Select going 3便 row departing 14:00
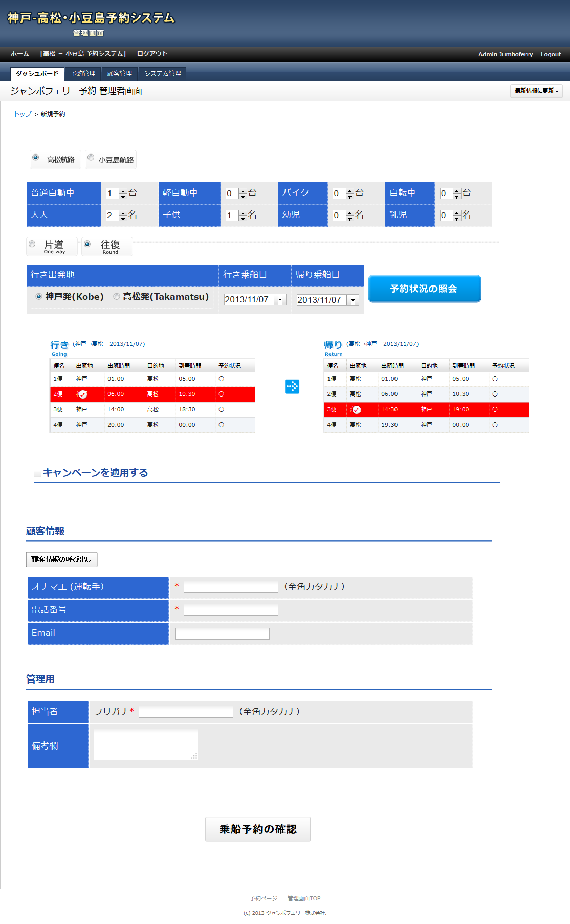The width and height of the screenshot is (570, 924). coord(152,410)
